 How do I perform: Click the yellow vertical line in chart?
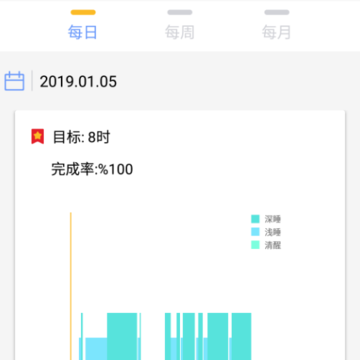point(71,286)
